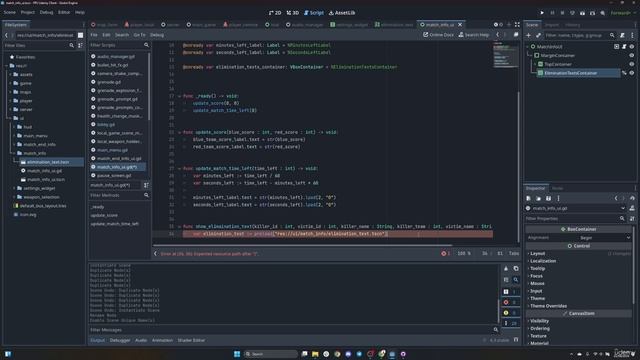Click unique-name icon on EliminationTextsContainer

(x=624, y=73)
